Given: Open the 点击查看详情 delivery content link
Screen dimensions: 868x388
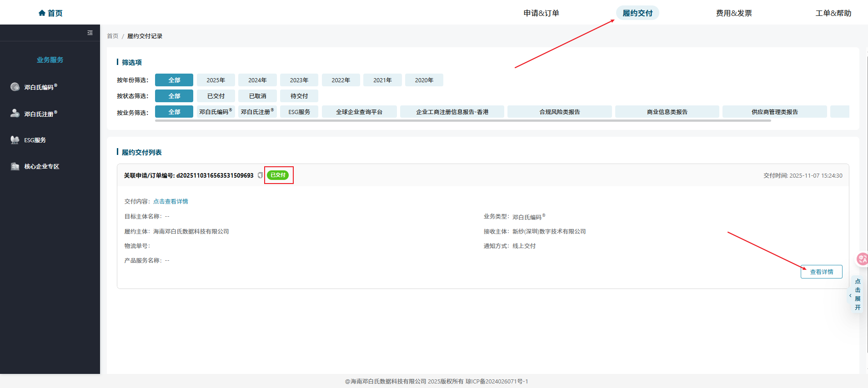Looking at the screenshot, I should pos(171,201).
